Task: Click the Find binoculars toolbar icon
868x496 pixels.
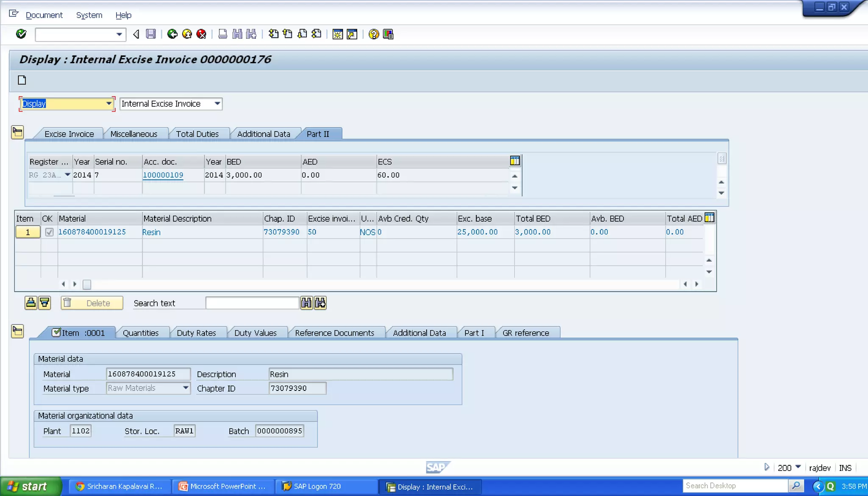Action: [x=237, y=34]
